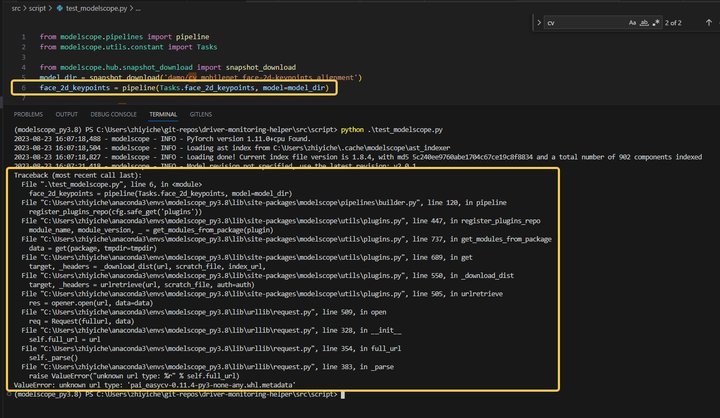Click 'ValueError: unknown url type' error line
The image size is (720, 418).
[155, 385]
